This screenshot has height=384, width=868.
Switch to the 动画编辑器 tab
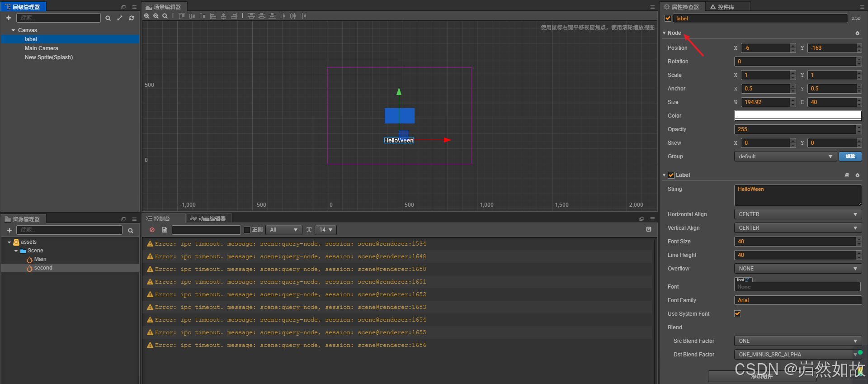pyautogui.click(x=208, y=218)
